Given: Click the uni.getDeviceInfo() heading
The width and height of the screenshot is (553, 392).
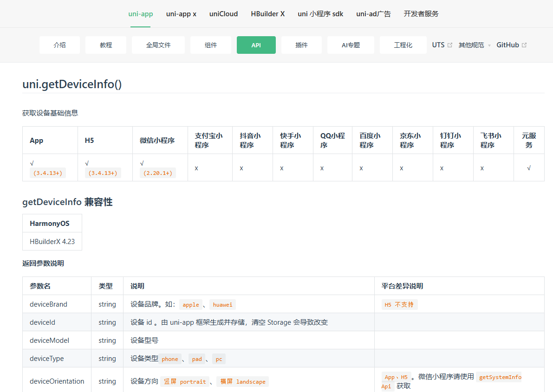Looking at the screenshot, I should (72, 84).
